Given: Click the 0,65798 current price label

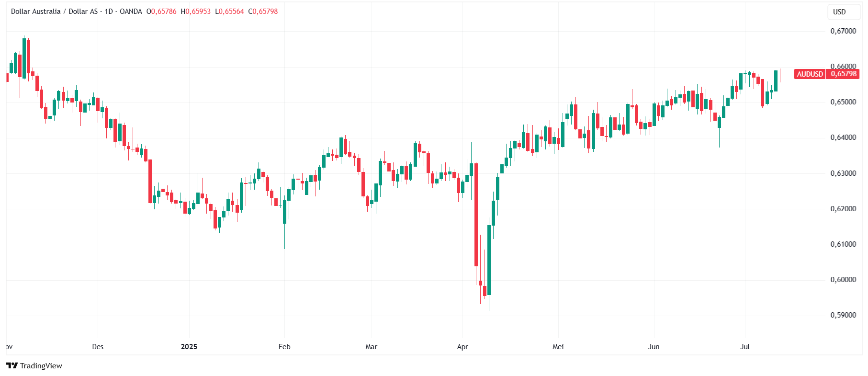Looking at the screenshot, I should click(x=843, y=74).
